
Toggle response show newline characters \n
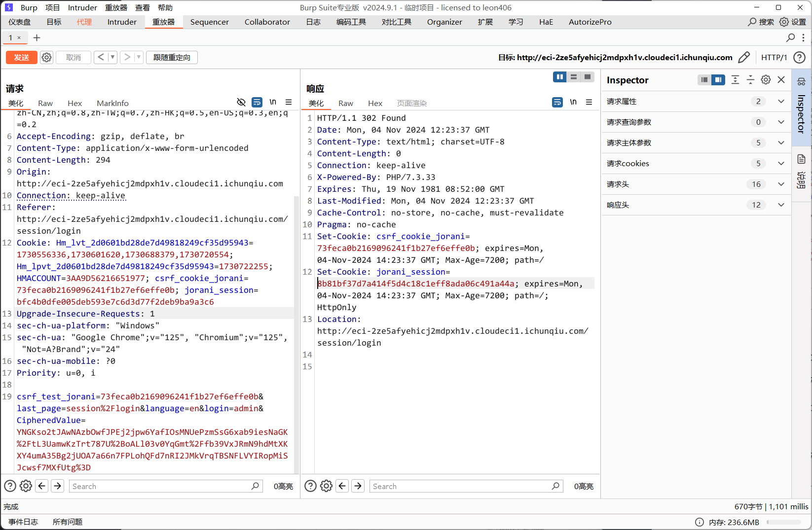[573, 102]
